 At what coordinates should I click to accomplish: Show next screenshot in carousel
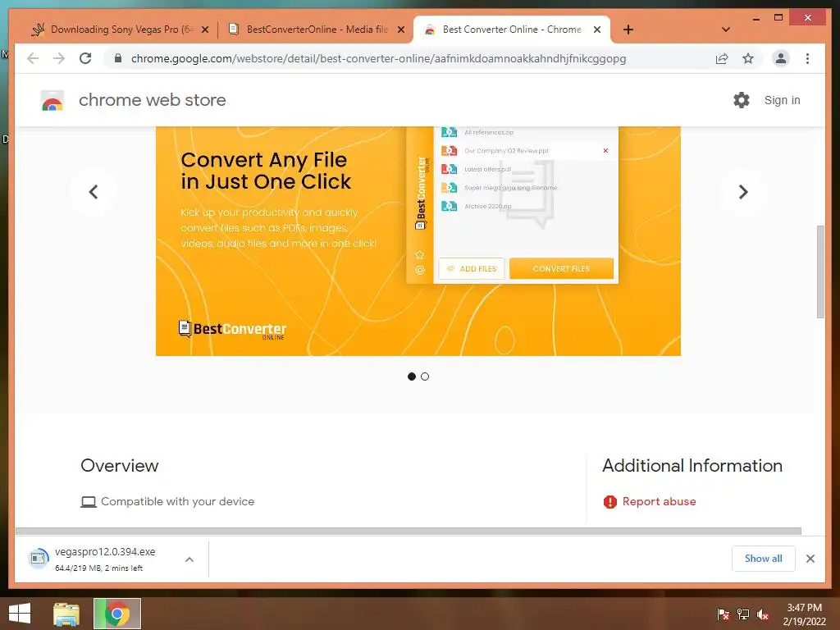click(742, 192)
